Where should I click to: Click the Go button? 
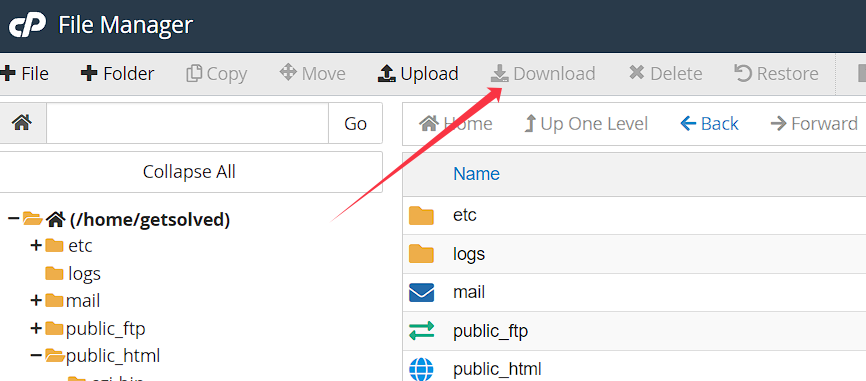pyautogui.click(x=355, y=123)
